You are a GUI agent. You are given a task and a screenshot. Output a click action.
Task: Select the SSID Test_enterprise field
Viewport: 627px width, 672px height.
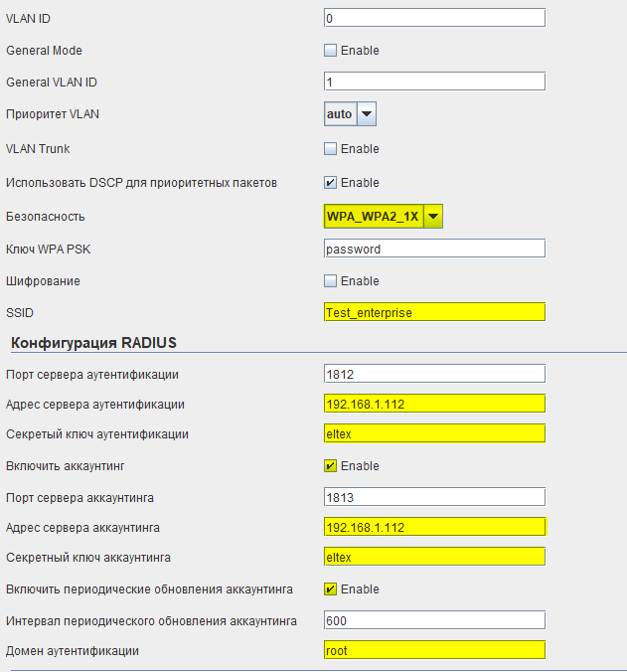[x=434, y=312]
